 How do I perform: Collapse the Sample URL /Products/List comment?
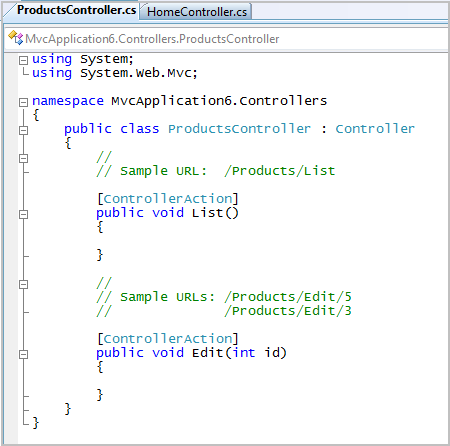coord(23,158)
